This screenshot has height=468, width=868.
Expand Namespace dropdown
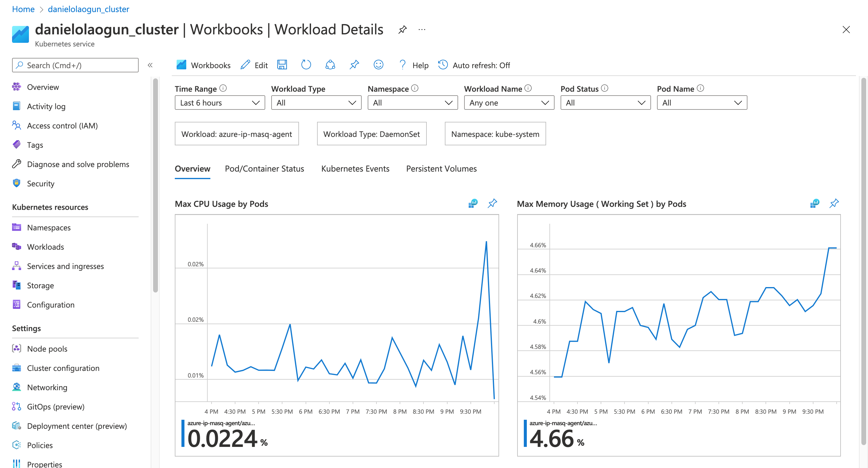coord(412,103)
